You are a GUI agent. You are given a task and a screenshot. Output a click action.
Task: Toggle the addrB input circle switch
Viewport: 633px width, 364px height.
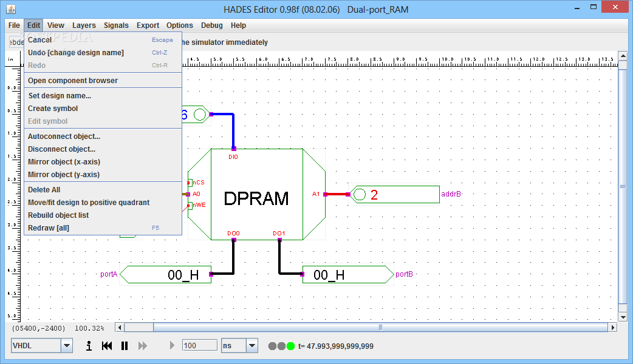click(359, 195)
